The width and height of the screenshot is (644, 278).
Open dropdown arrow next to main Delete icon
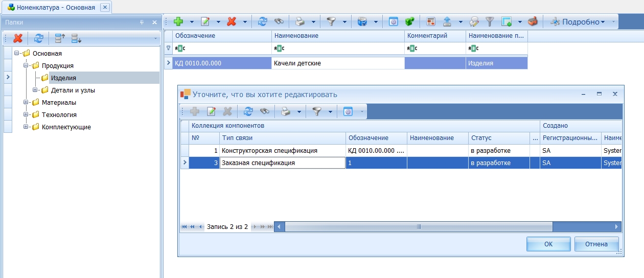pos(245,22)
